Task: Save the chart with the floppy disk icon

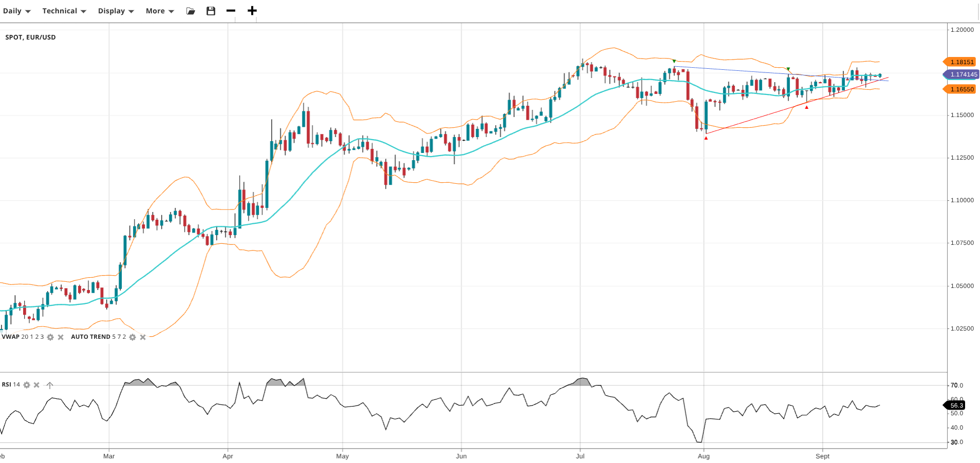Action: pos(211,11)
